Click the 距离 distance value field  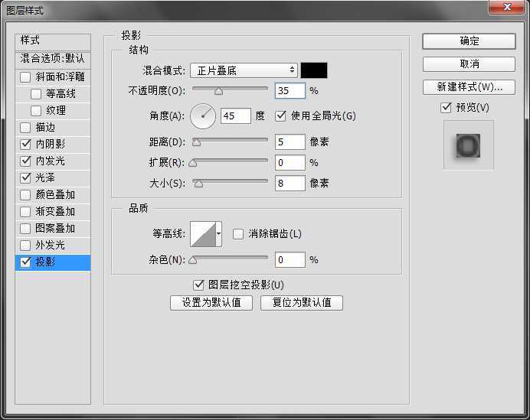tap(290, 142)
